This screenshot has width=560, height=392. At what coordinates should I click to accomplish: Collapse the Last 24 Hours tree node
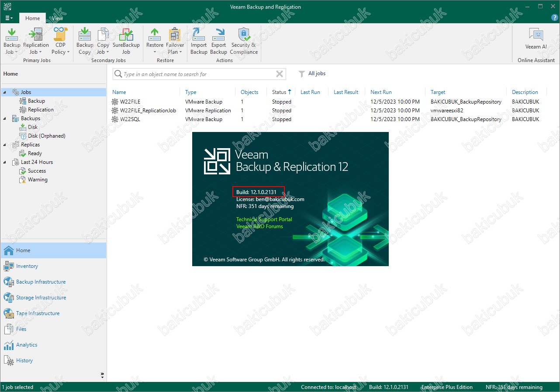(x=4, y=162)
